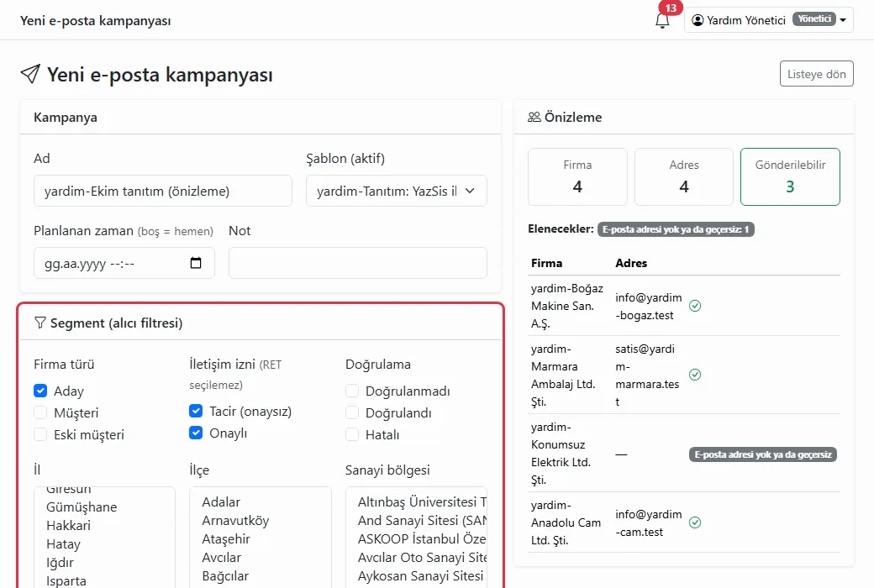
Task: Click the user profile avatar icon
Action: coord(698,20)
